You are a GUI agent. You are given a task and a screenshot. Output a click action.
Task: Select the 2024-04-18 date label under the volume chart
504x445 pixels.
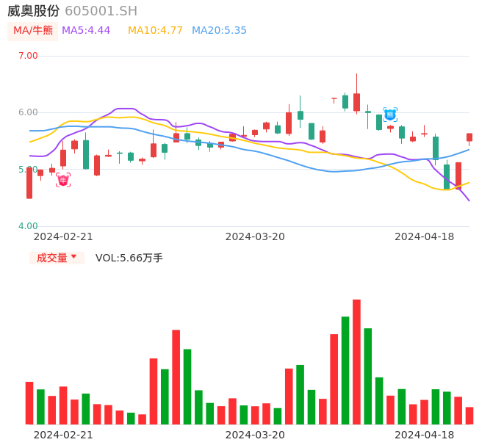(425, 435)
